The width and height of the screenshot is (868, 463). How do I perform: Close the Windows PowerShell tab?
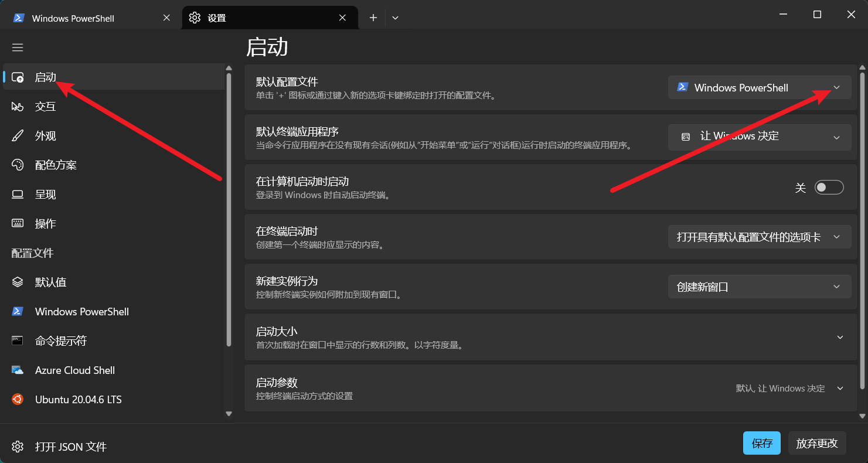[x=166, y=18]
